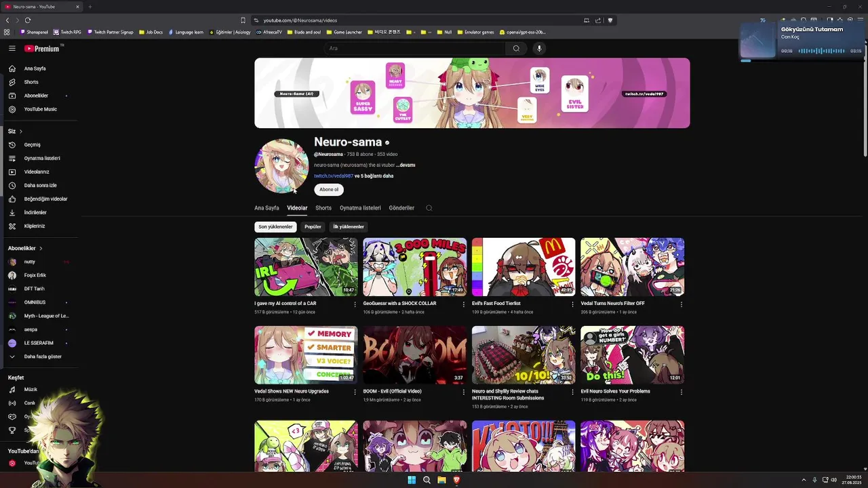
Task: Open Twitch Partner Signup bookmark
Action: 110,32
